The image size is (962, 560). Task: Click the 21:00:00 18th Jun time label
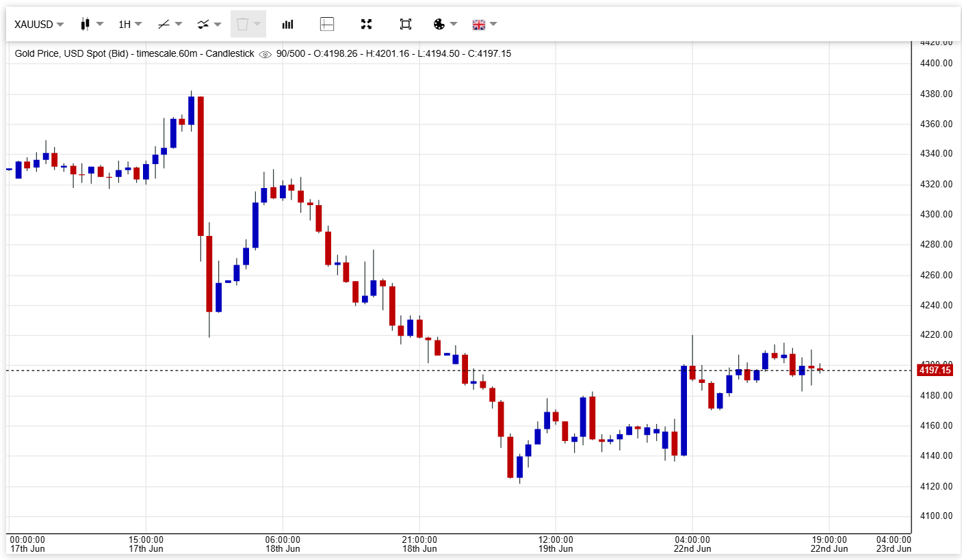[x=419, y=544]
